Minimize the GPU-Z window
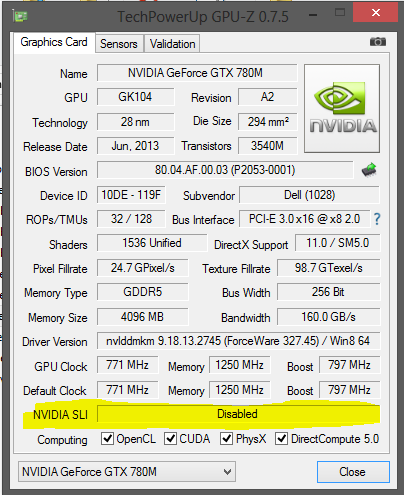Screen dimensions: 404x495 [x=313, y=15]
